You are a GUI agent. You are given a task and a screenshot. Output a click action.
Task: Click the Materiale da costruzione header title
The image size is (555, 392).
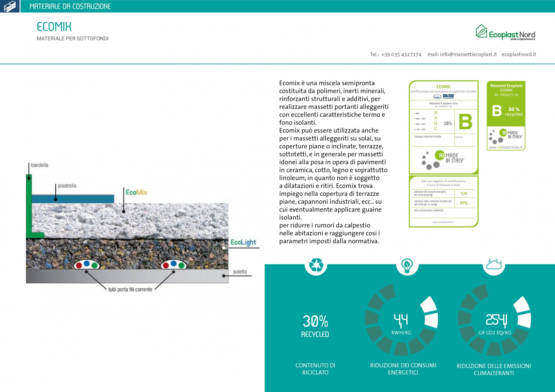click(x=70, y=6)
